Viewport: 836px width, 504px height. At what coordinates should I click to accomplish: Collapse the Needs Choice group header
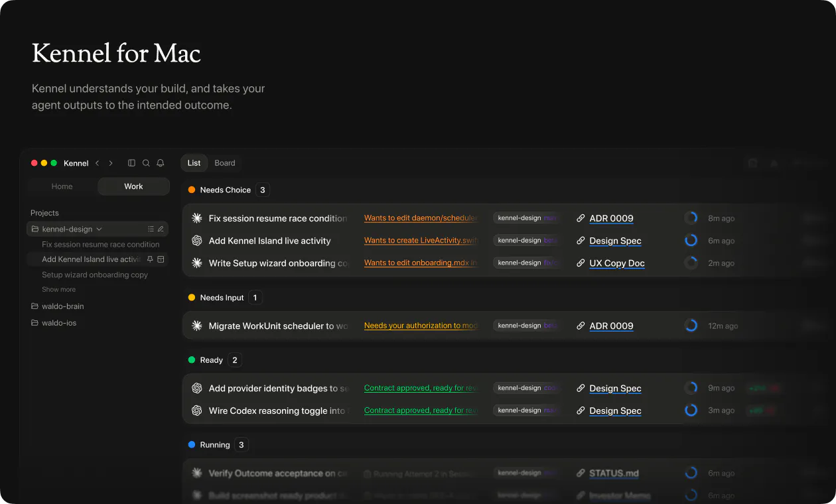point(226,190)
